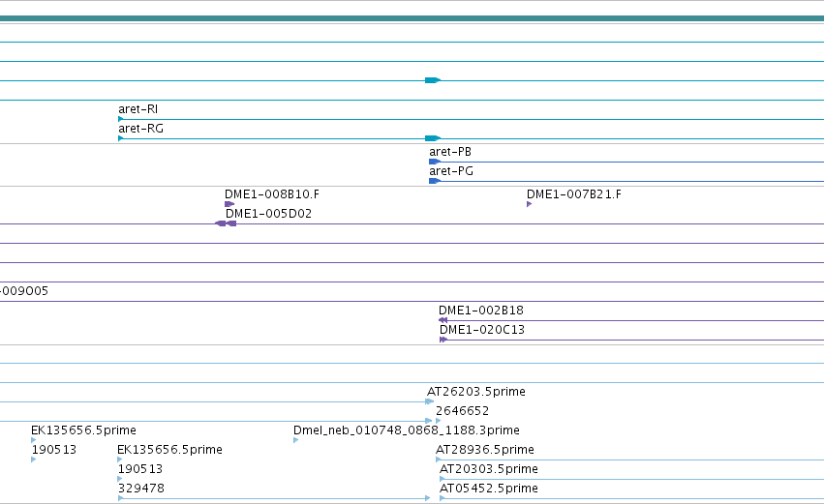Click the DME1-005D02 label
This screenshot has width=824, height=504.
(268, 214)
